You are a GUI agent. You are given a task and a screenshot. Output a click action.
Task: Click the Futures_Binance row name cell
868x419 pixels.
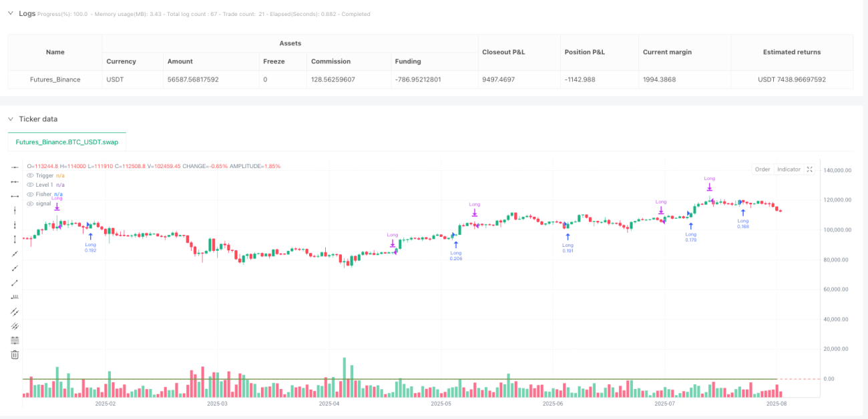pyautogui.click(x=55, y=79)
